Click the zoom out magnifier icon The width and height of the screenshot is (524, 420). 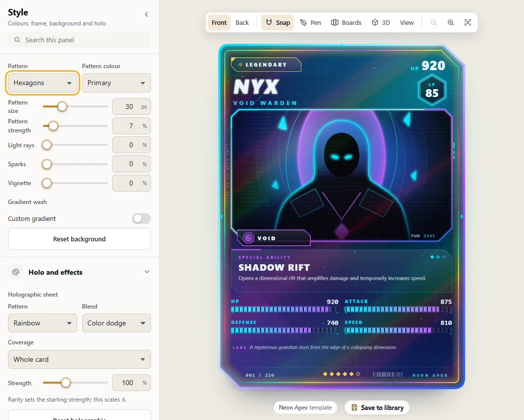(434, 22)
